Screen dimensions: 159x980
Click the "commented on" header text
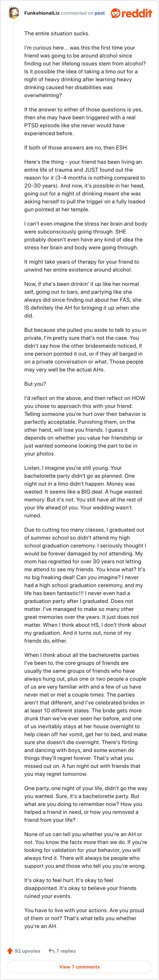point(77,13)
